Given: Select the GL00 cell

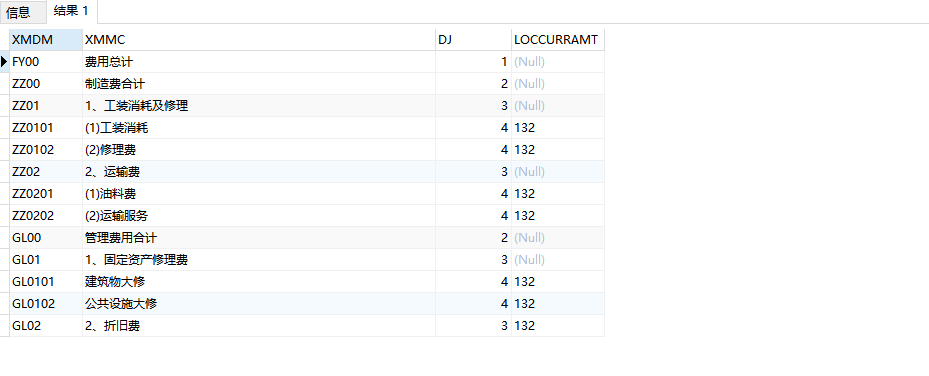Looking at the screenshot, I should point(46,237).
